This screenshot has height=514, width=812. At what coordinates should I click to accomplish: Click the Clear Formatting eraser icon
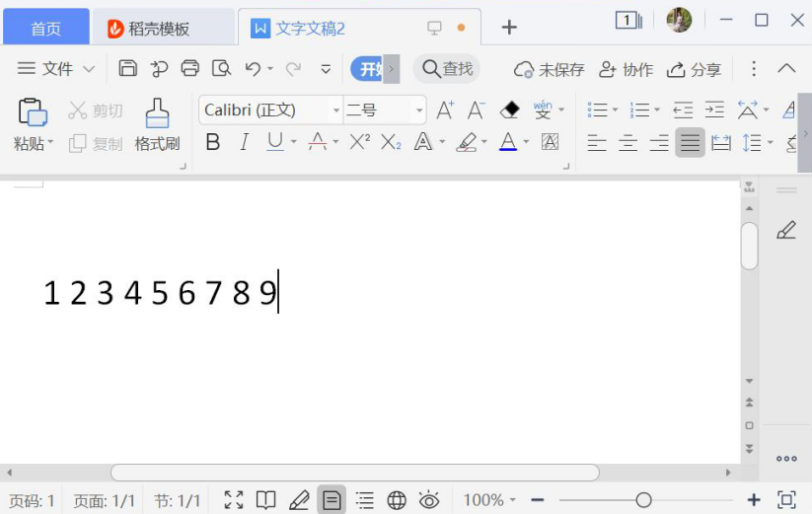click(509, 110)
